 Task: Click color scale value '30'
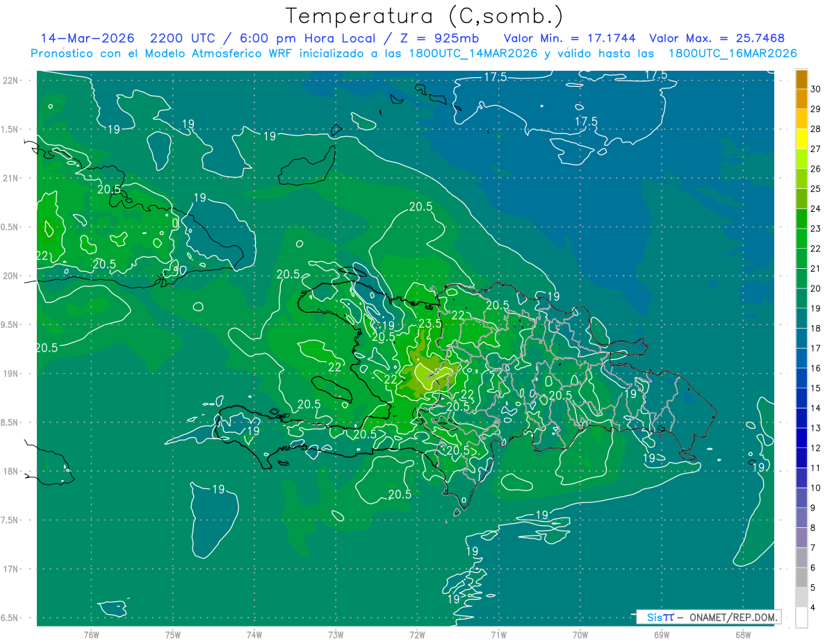tap(816, 89)
